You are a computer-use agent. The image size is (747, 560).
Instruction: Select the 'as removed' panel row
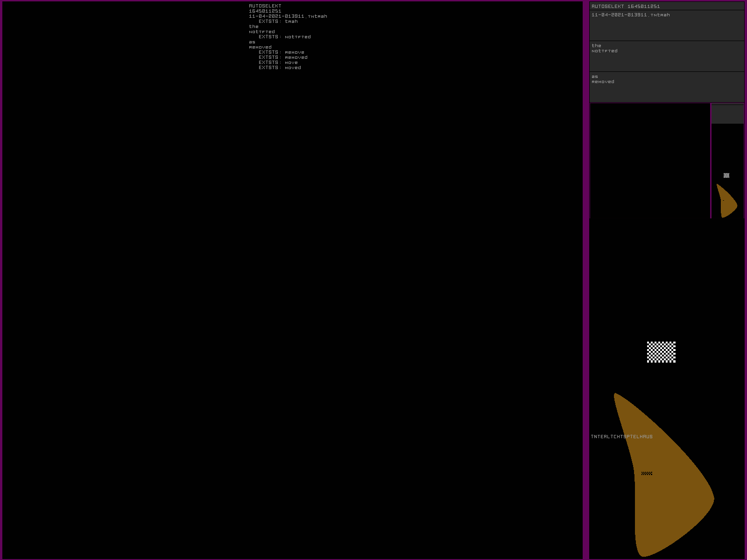(667, 87)
